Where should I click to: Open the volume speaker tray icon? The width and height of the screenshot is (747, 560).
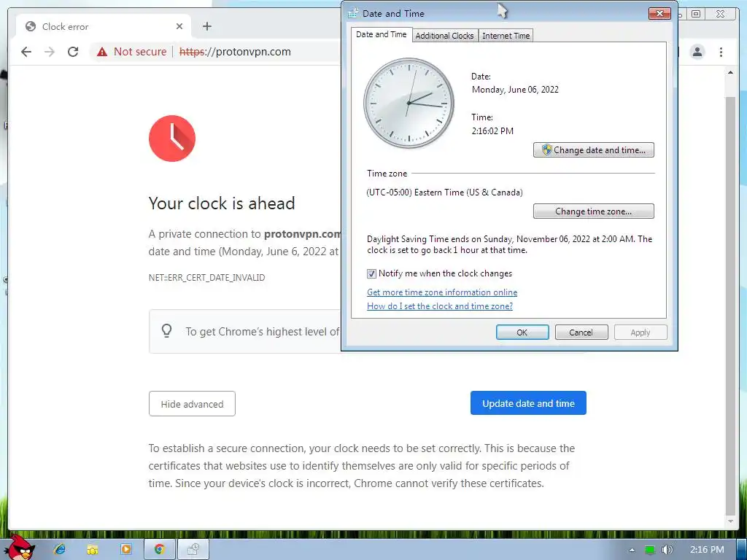tap(667, 550)
